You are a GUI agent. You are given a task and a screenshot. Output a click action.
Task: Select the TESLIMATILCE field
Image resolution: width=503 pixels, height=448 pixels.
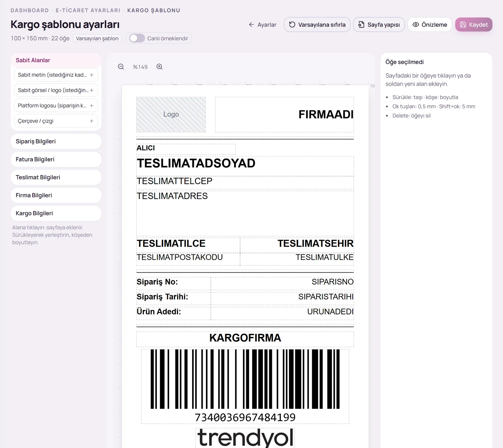188,245
